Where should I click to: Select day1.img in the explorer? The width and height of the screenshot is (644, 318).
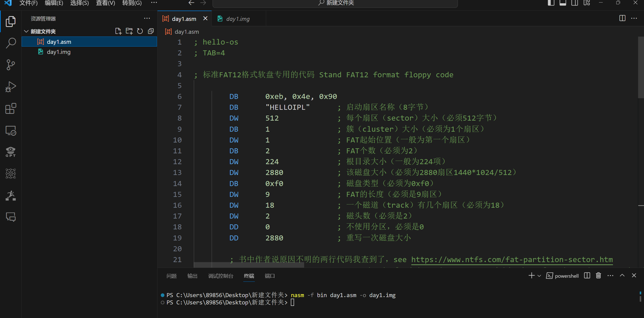[89, 52]
